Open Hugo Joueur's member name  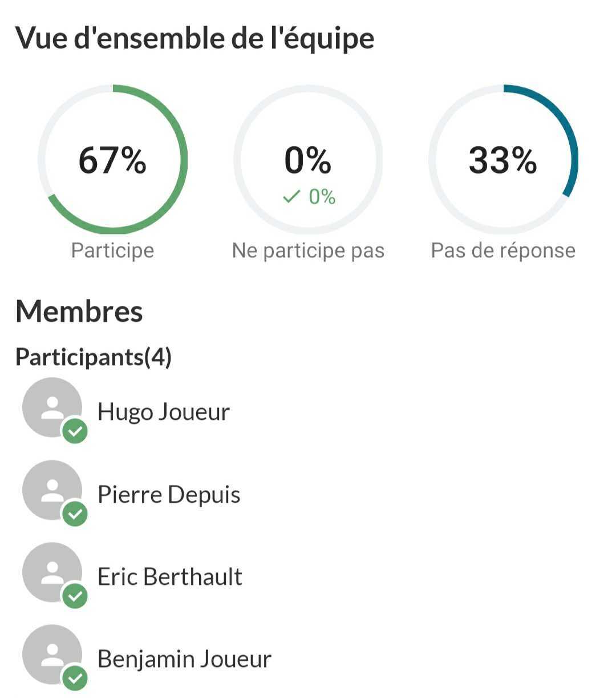pyautogui.click(x=164, y=412)
